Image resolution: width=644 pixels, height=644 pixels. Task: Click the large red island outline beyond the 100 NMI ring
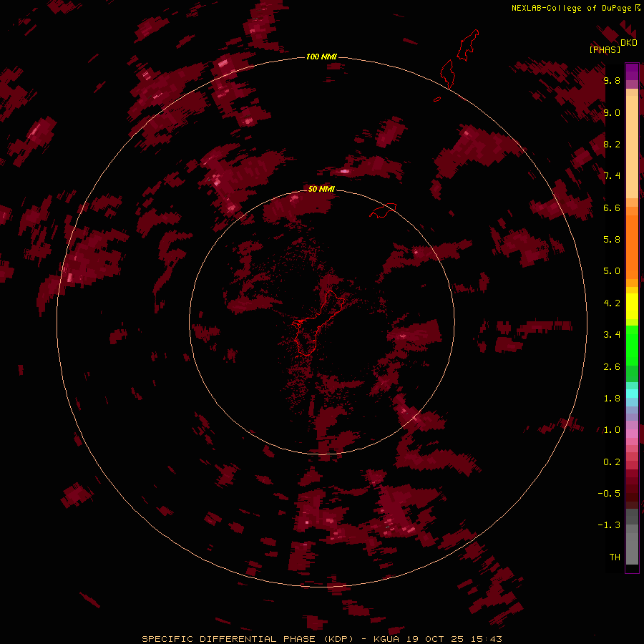pos(468,45)
